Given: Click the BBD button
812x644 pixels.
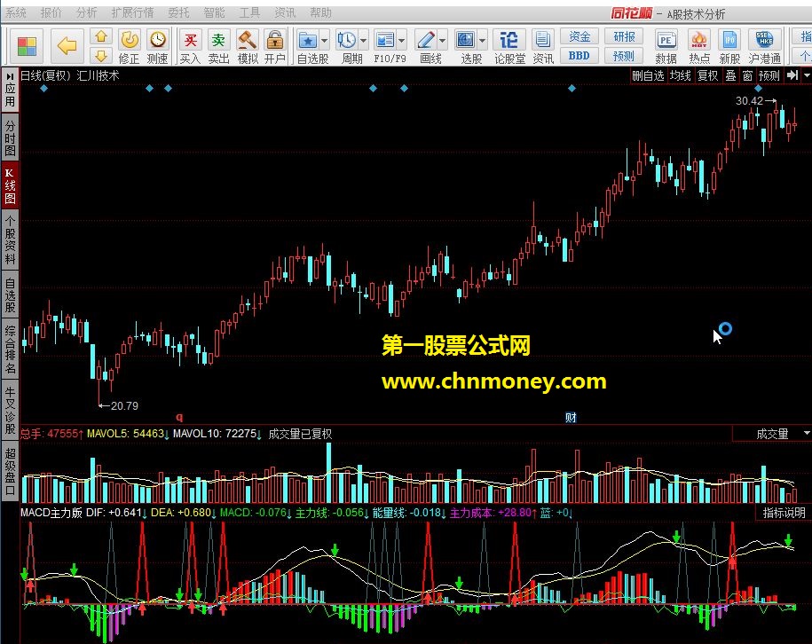Looking at the screenshot, I should (579, 55).
